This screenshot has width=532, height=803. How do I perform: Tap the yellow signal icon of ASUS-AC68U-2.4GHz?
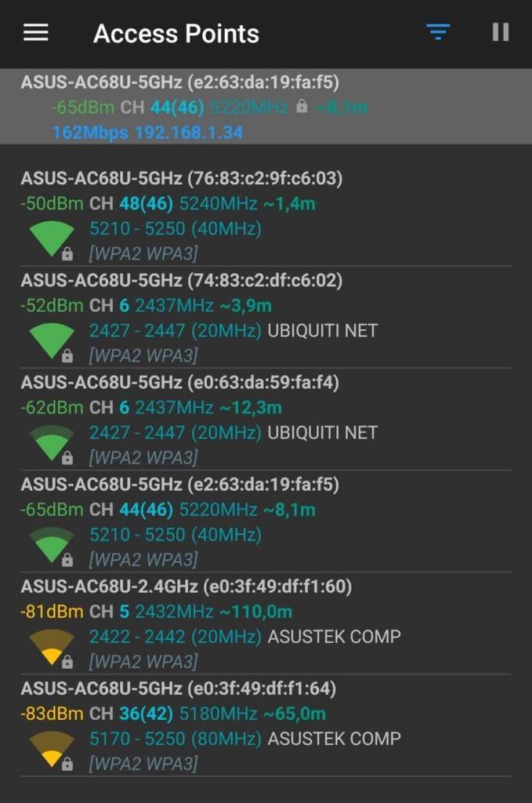[47, 640]
